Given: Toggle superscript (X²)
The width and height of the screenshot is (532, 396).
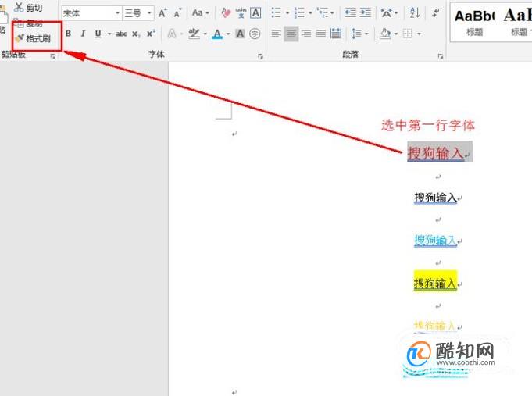Looking at the screenshot, I should click(151, 34).
